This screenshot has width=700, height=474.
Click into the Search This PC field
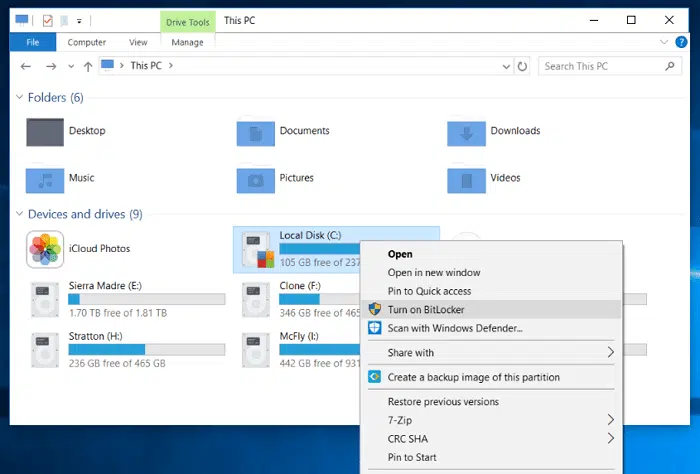pos(598,66)
